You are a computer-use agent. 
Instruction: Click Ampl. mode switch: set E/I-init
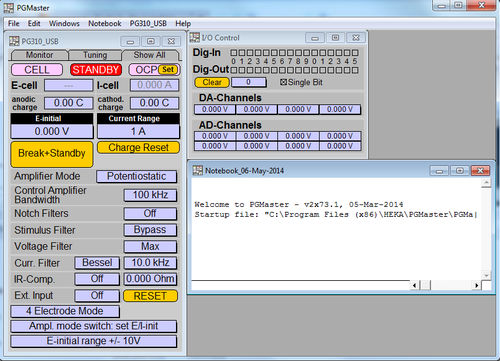(x=94, y=326)
